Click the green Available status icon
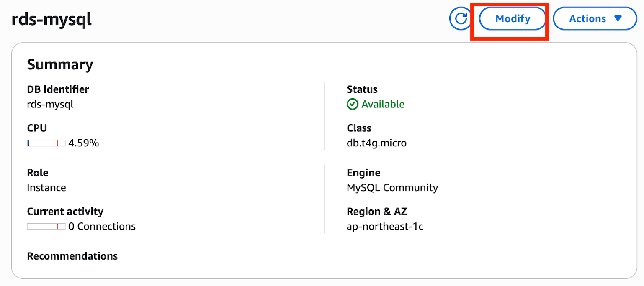 click(x=353, y=104)
